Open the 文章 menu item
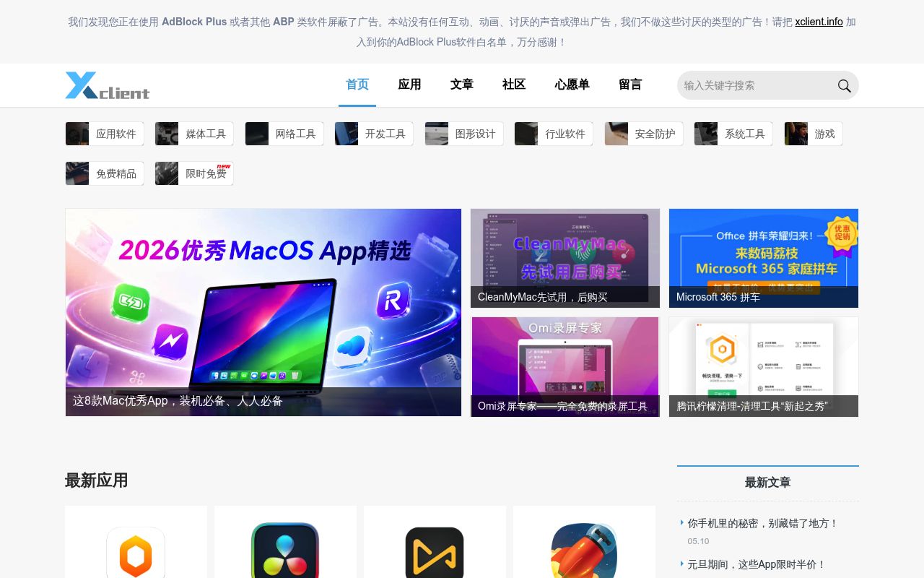Image resolution: width=924 pixels, height=578 pixels. pyautogui.click(x=462, y=85)
